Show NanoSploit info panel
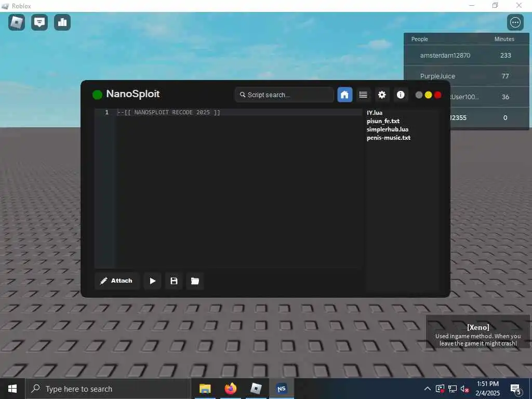The image size is (532, 399). (x=401, y=95)
